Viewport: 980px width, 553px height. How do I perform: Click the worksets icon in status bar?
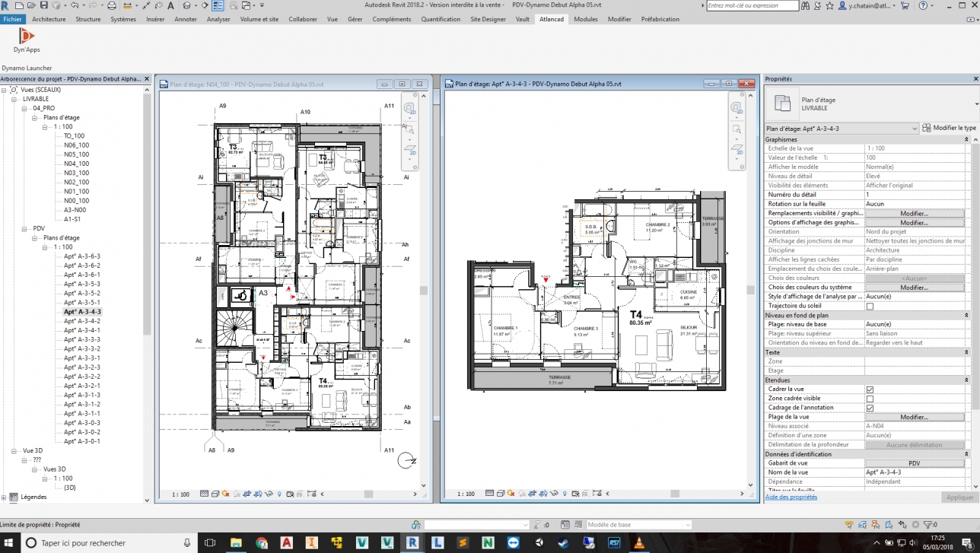point(415,525)
